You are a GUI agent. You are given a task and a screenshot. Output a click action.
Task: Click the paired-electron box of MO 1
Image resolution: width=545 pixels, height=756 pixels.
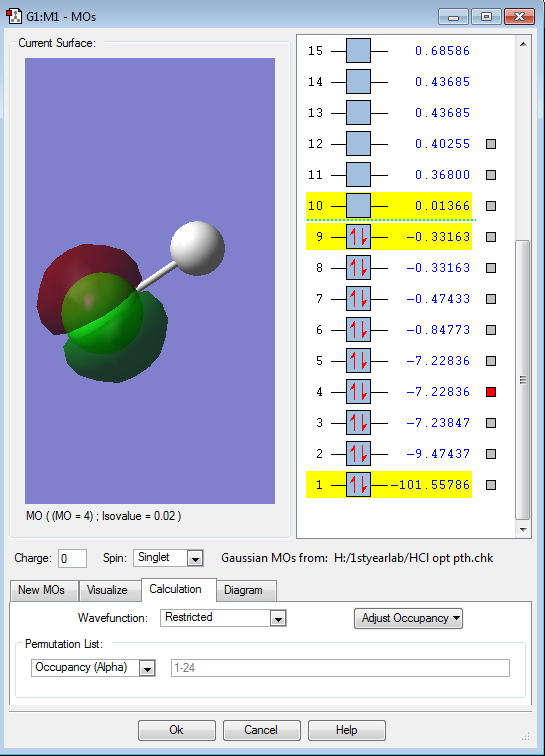[x=358, y=485]
